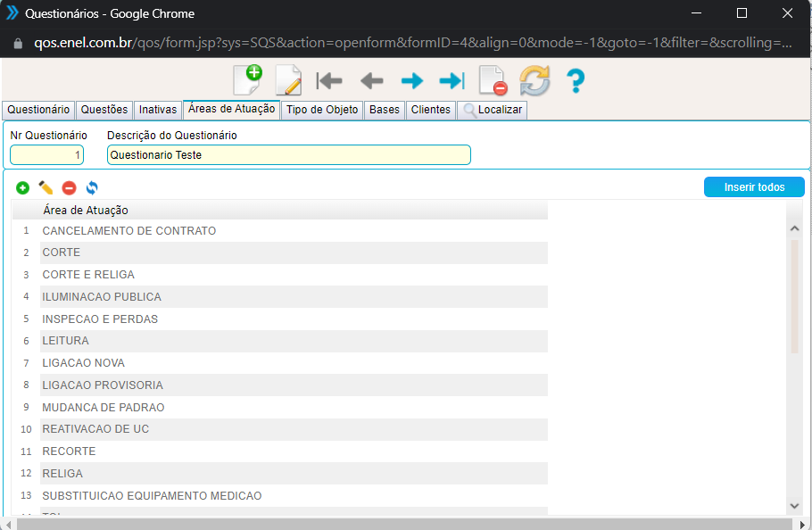
Task: Click the new record icon with green plus
Action: coord(247,80)
